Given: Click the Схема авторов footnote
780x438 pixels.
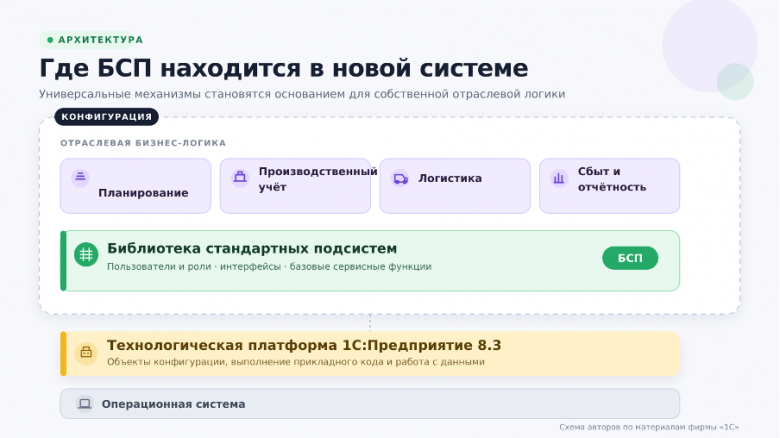Looking at the screenshot, I should click(x=649, y=427).
